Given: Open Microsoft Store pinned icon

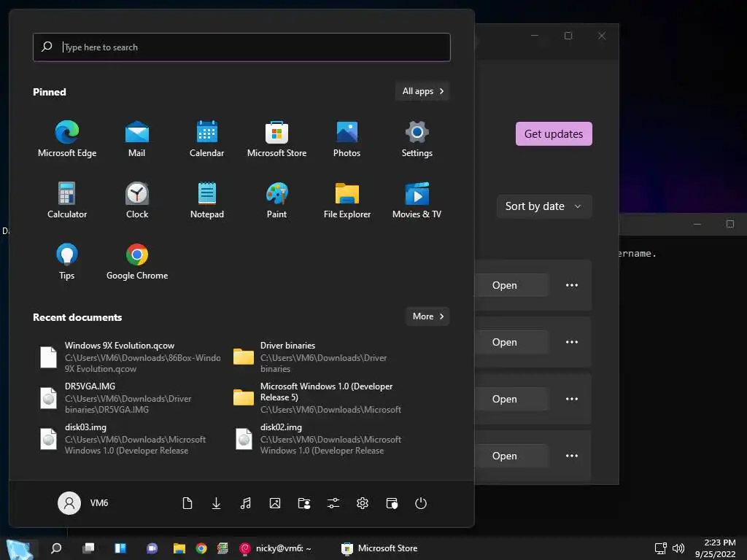Looking at the screenshot, I should 276,139.
